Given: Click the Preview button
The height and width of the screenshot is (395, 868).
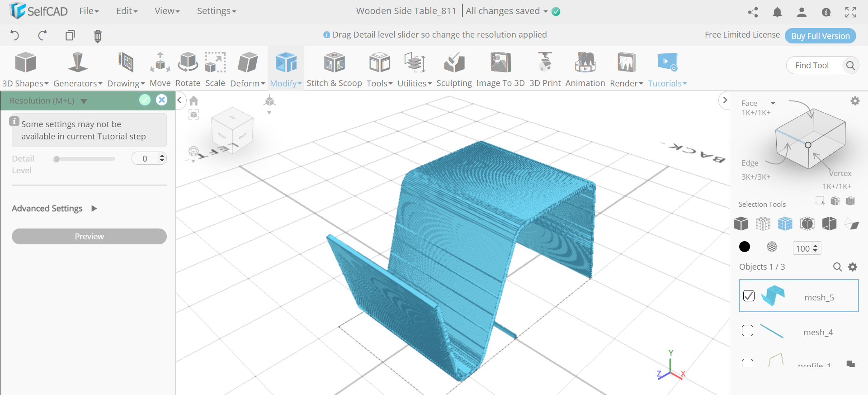Looking at the screenshot, I should [x=89, y=236].
